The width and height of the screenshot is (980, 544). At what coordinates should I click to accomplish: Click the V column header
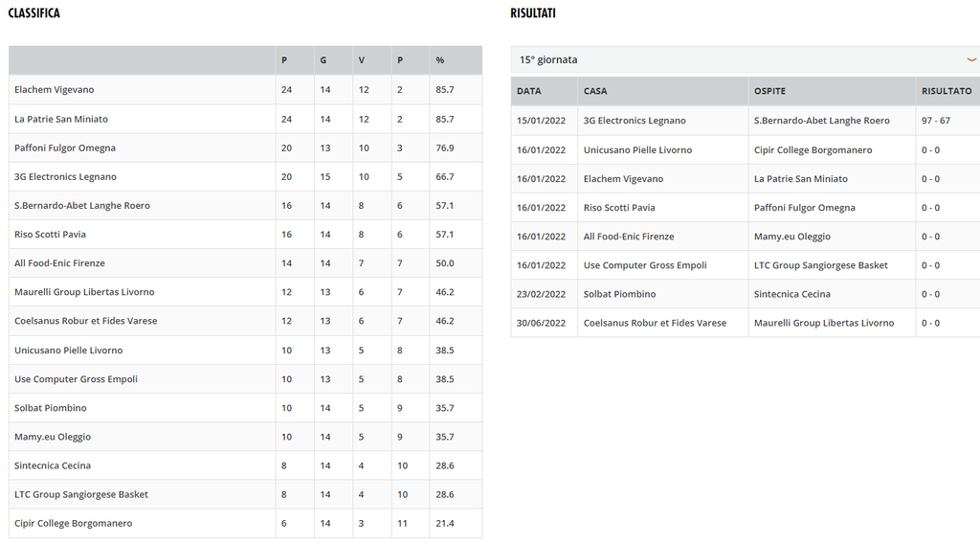click(x=362, y=60)
